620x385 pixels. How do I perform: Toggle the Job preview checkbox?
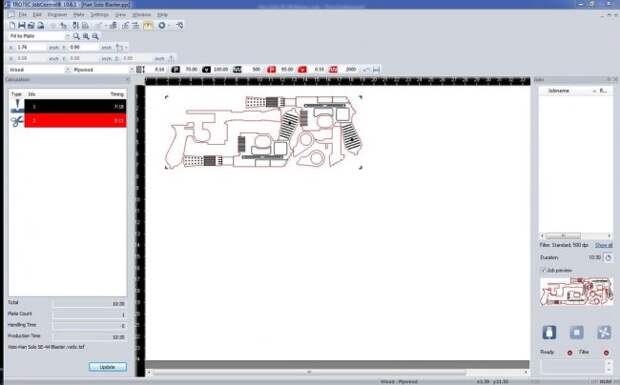click(x=543, y=270)
